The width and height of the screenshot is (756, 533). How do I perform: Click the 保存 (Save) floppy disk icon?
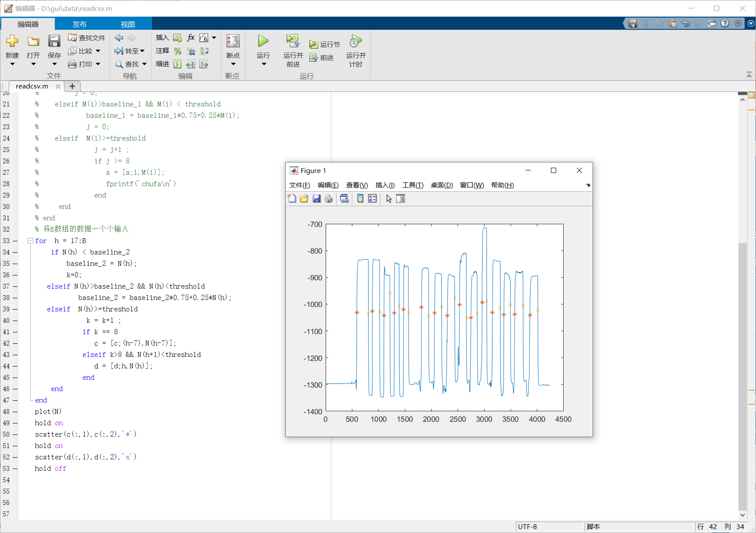pyautogui.click(x=54, y=41)
